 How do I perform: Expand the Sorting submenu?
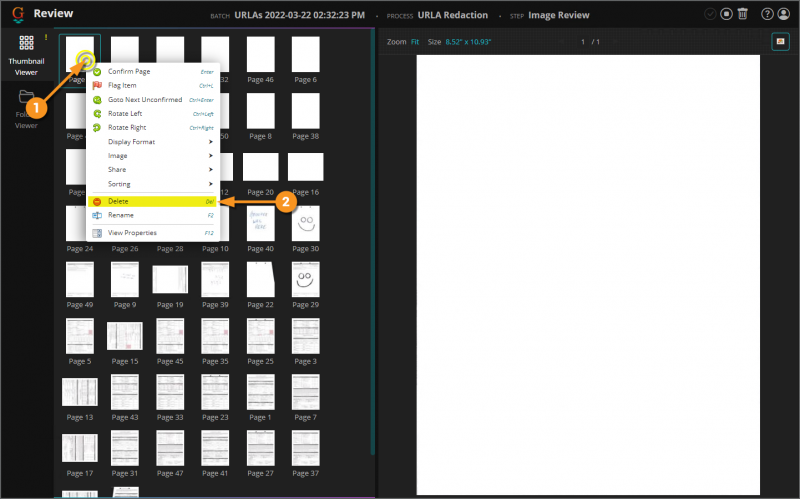[x=153, y=184]
